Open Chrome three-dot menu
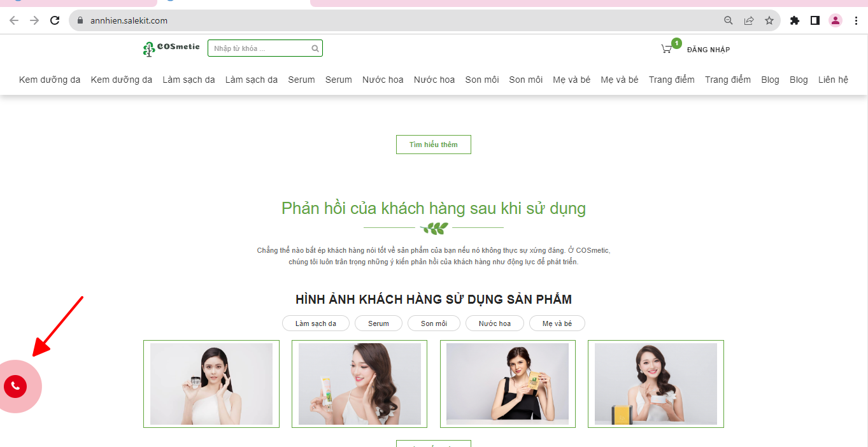Screen dimensions: 868x447 [856, 20]
